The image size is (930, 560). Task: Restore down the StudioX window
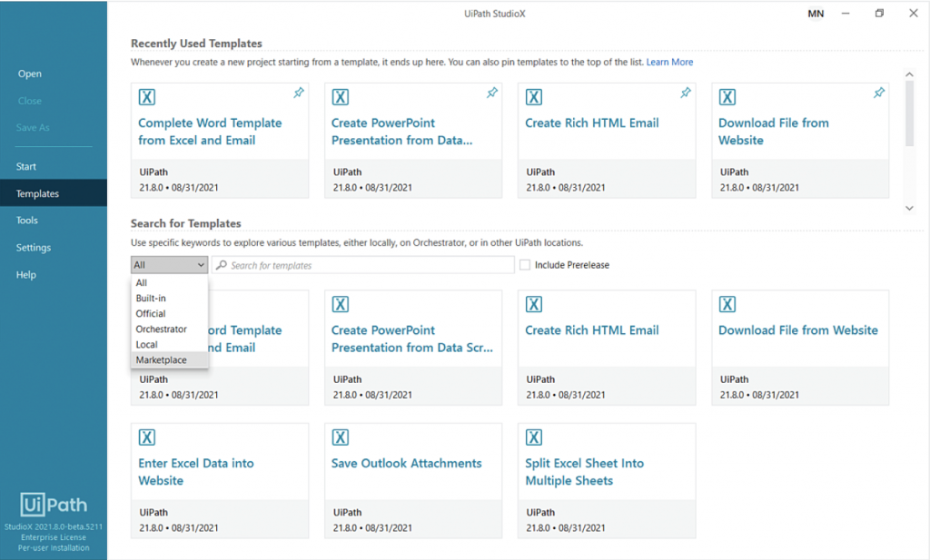click(879, 14)
